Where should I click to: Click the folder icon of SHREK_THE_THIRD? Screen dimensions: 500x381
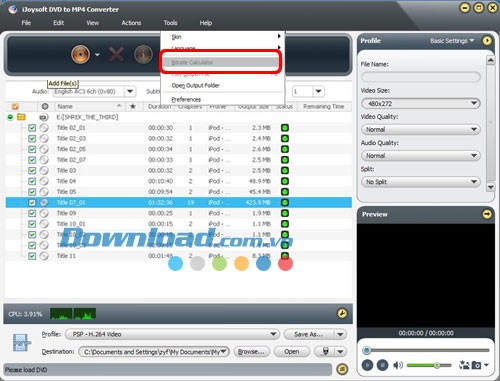click(x=21, y=117)
